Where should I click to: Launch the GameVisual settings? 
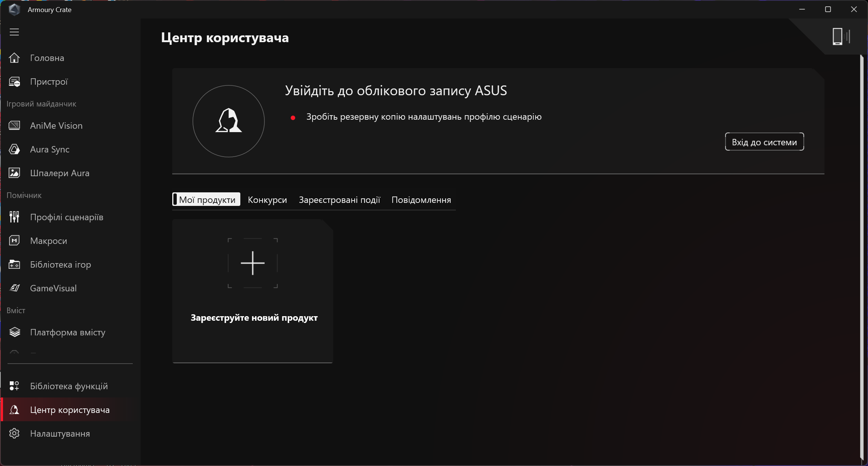[x=53, y=288]
